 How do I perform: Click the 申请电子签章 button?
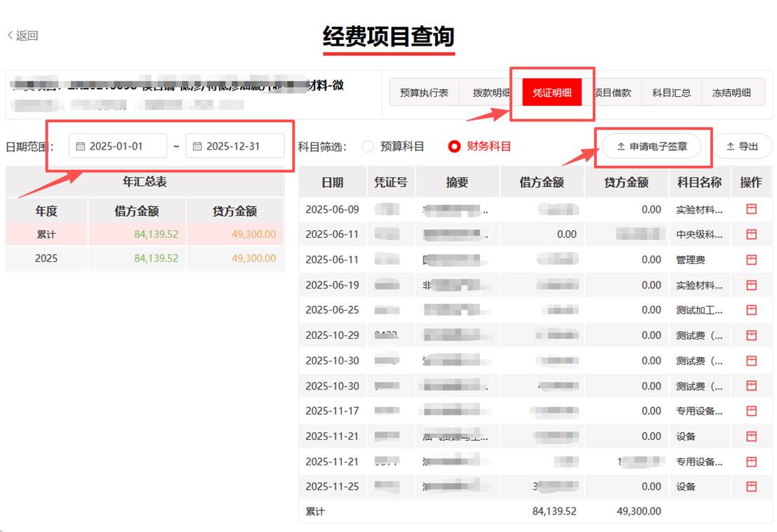coord(651,147)
